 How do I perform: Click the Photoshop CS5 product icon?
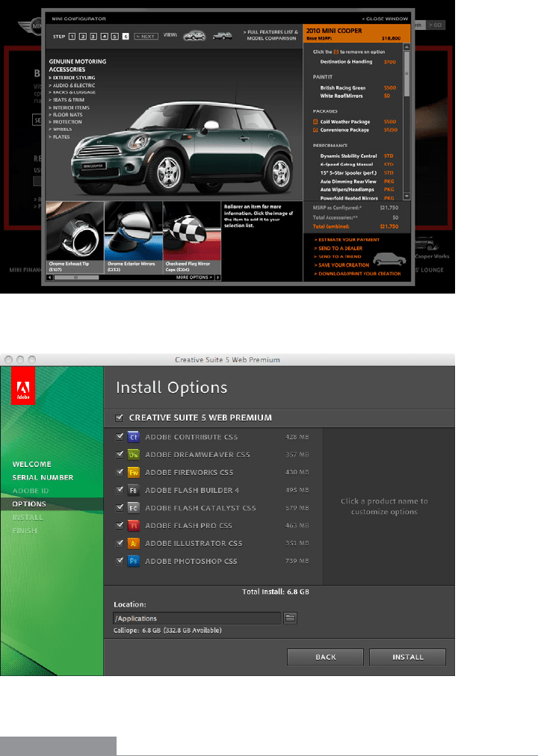coord(134,561)
